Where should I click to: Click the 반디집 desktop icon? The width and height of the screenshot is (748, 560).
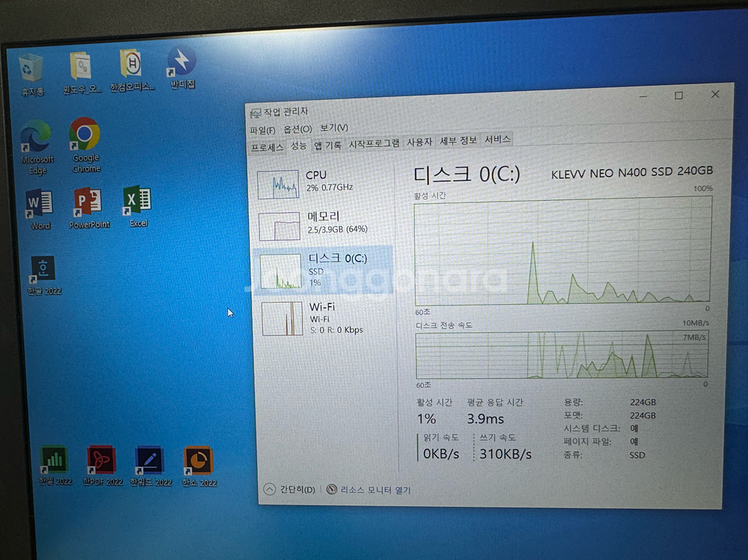[182, 63]
